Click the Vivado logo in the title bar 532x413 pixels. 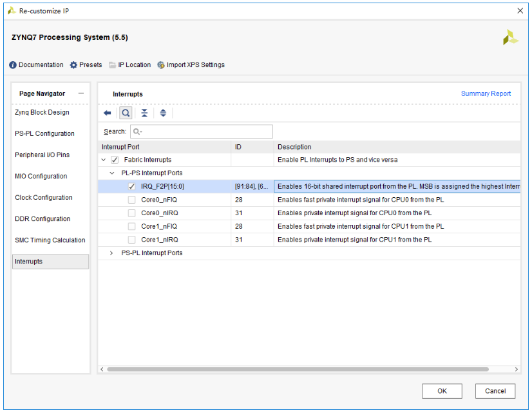(x=12, y=11)
